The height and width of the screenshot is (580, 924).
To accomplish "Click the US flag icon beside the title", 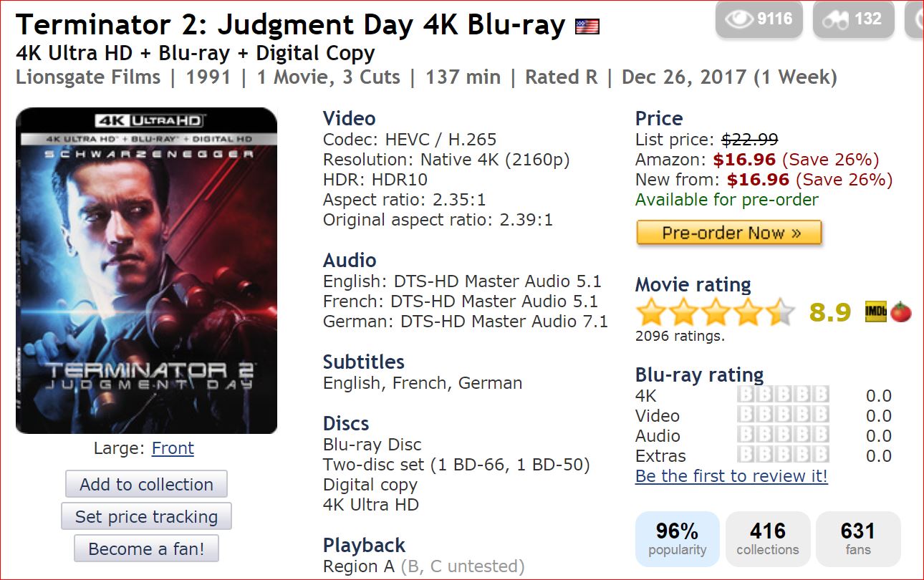I will coord(587,27).
